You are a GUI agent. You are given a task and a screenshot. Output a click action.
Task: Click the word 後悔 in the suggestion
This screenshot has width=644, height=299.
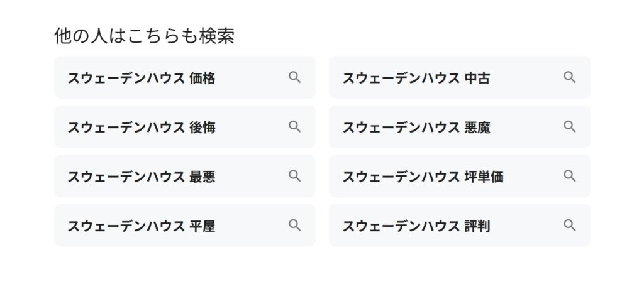point(203,128)
